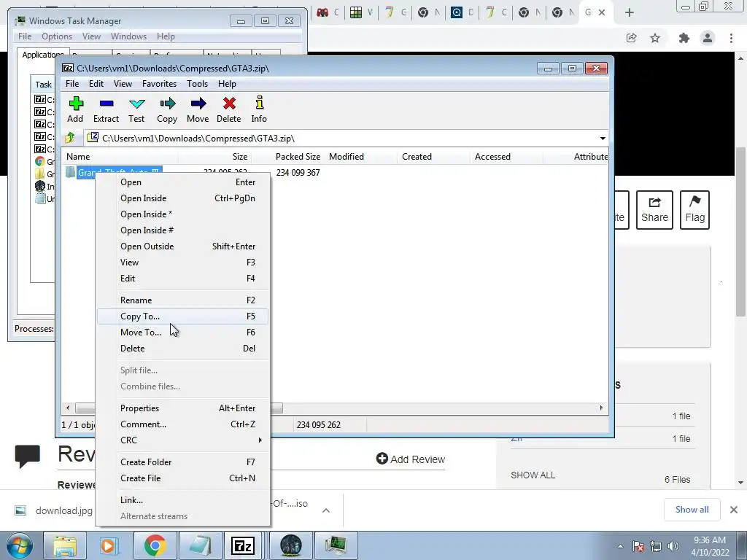Choose Properties from context menu
The width and height of the screenshot is (747, 560).
tap(183, 408)
